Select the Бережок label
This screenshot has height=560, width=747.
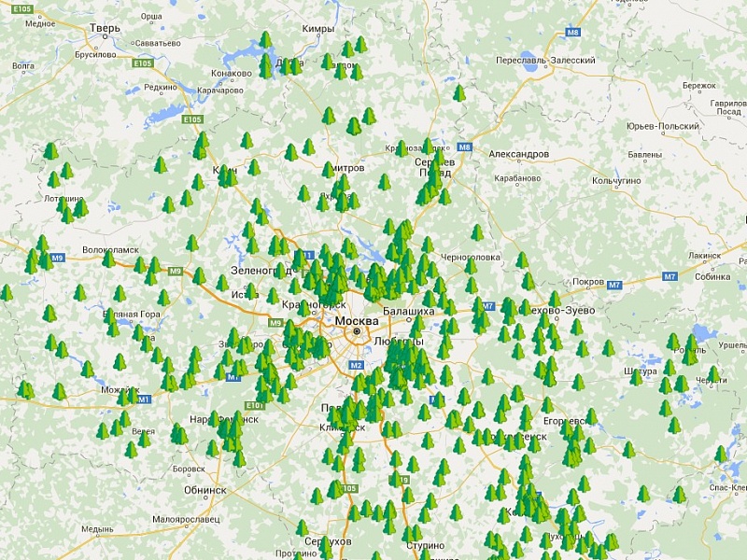coord(699,86)
